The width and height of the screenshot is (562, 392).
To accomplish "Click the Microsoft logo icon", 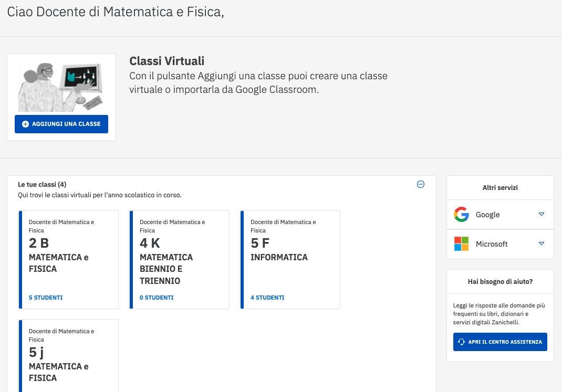I will tap(461, 244).
